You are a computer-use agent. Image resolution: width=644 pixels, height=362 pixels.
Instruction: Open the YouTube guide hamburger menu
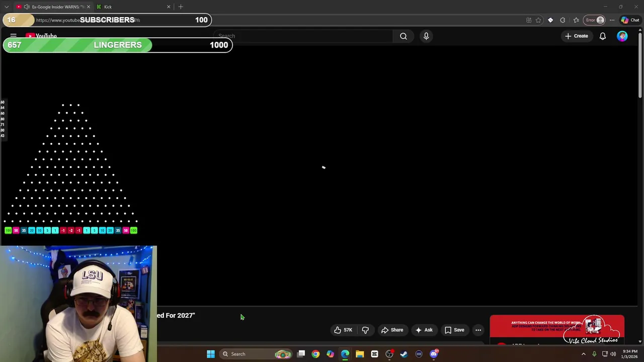[14, 36]
